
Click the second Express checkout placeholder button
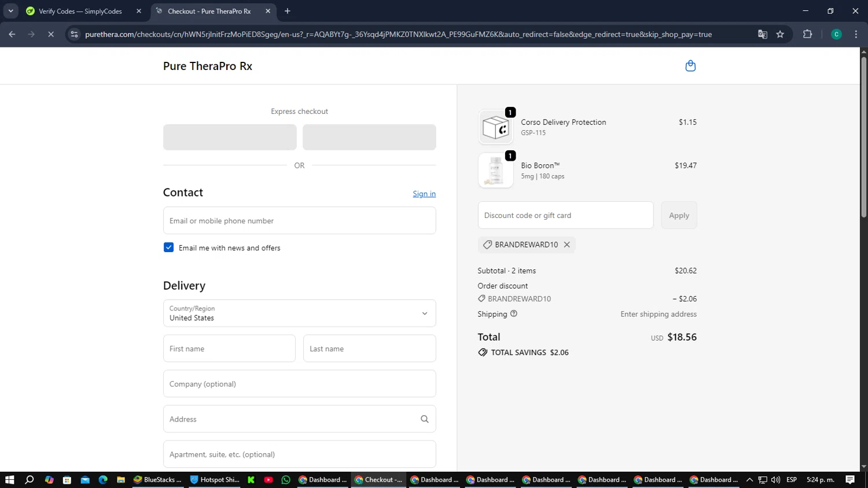pyautogui.click(x=369, y=137)
